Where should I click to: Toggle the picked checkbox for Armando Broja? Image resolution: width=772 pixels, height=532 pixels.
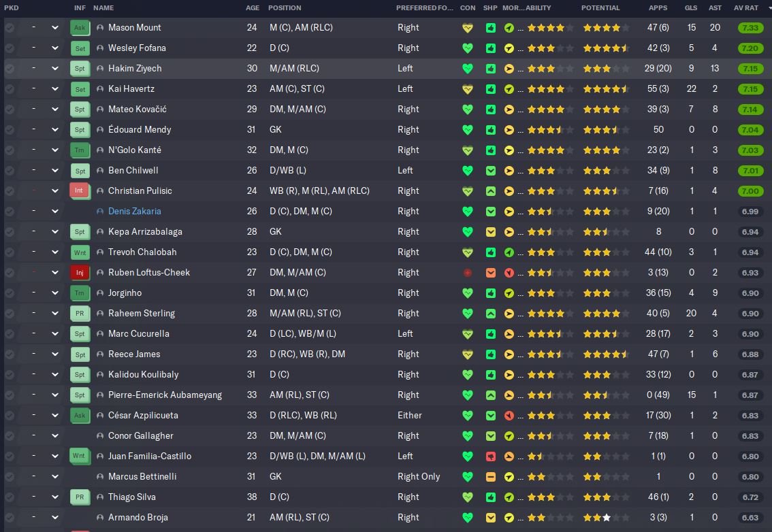[10, 518]
